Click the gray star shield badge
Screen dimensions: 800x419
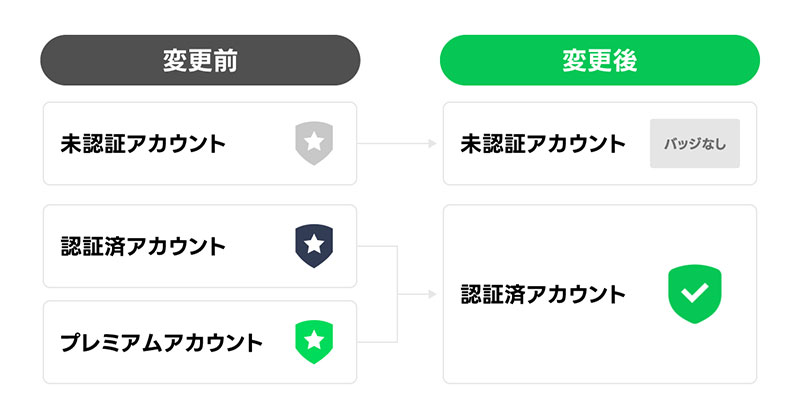[314, 143]
